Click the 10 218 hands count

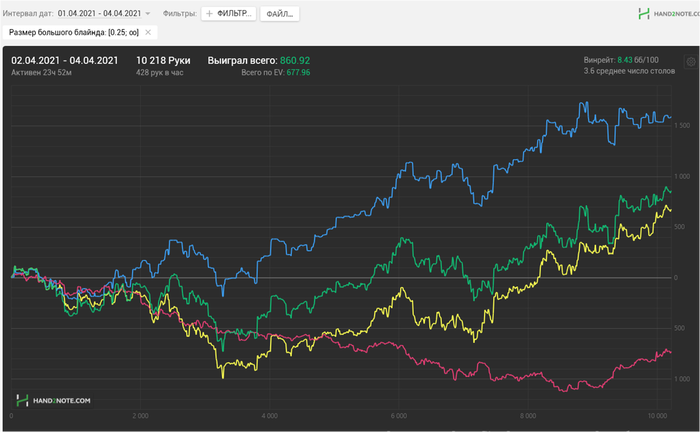tap(163, 61)
